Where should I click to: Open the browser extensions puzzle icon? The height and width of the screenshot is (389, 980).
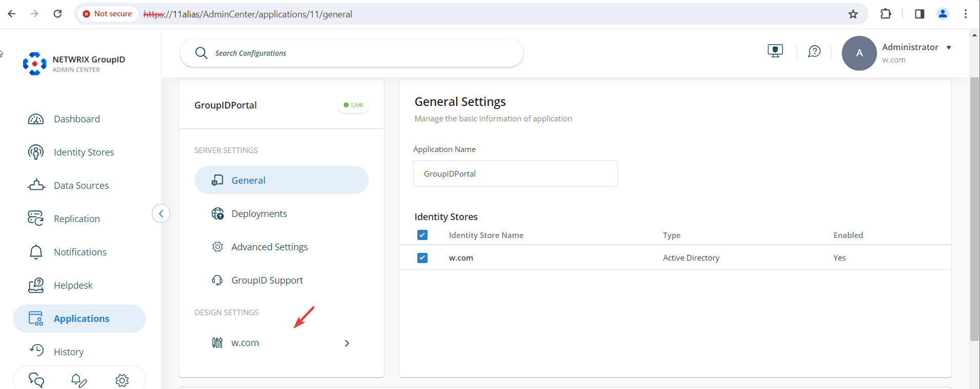click(x=886, y=14)
